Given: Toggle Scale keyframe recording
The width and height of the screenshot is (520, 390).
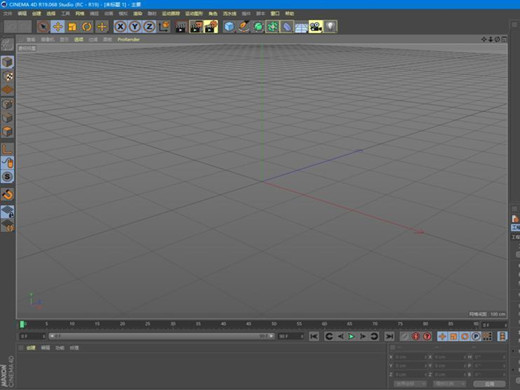Looking at the screenshot, I should [453, 336].
